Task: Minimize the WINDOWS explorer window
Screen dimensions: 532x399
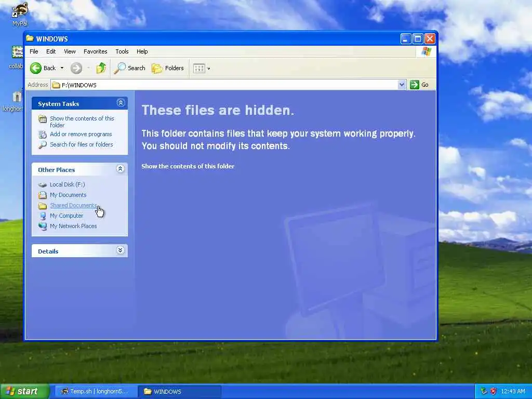Action: 405,38
